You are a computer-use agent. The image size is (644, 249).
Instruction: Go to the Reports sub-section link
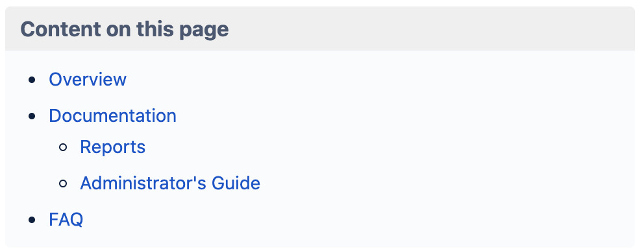click(112, 147)
